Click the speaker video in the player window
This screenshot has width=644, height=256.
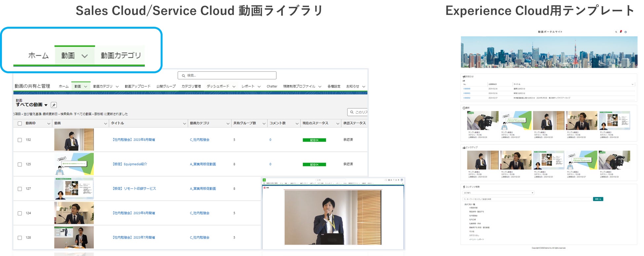333,217
